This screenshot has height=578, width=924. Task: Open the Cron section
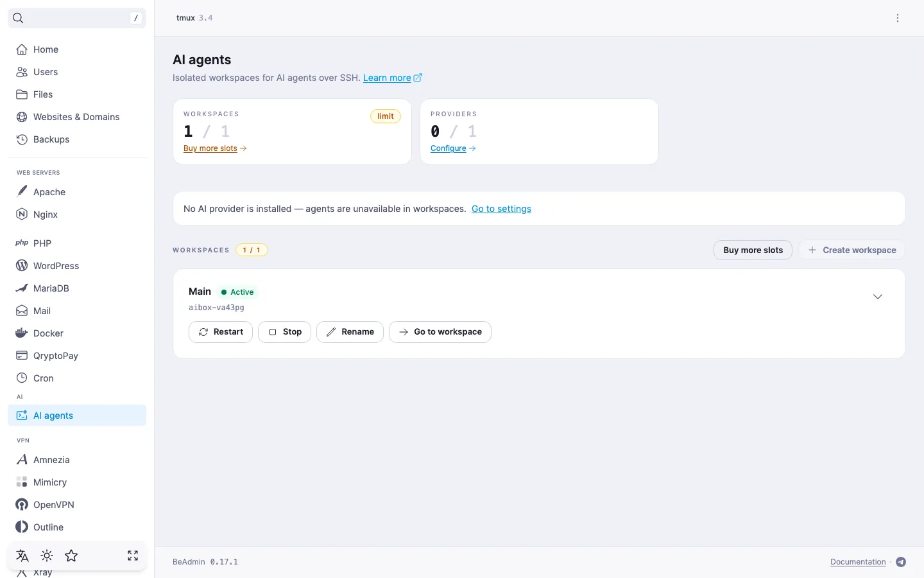(x=77, y=378)
